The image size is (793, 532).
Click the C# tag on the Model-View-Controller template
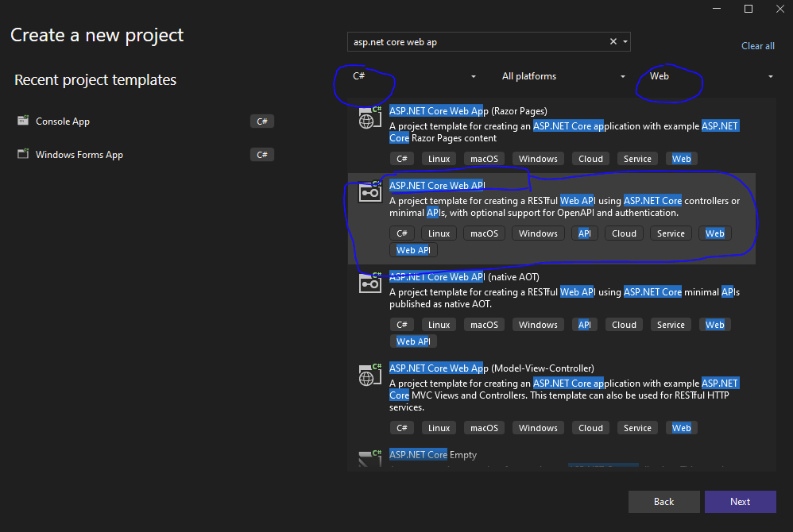pyautogui.click(x=402, y=428)
